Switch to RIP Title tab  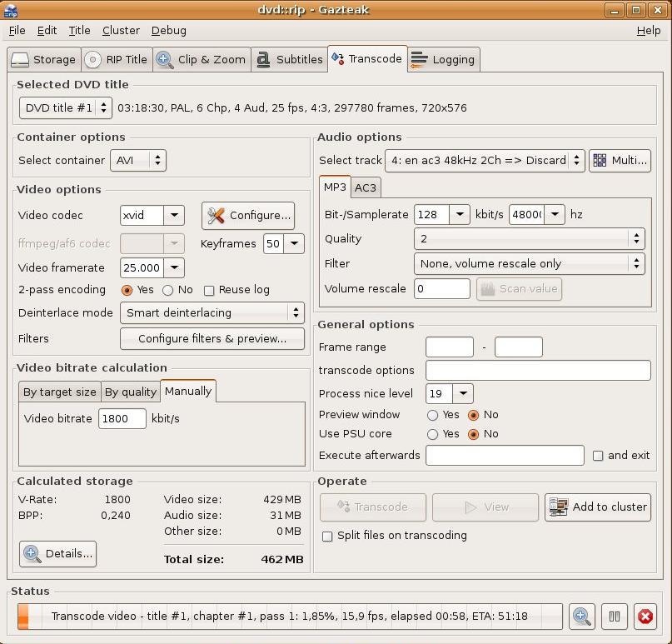tap(117, 59)
